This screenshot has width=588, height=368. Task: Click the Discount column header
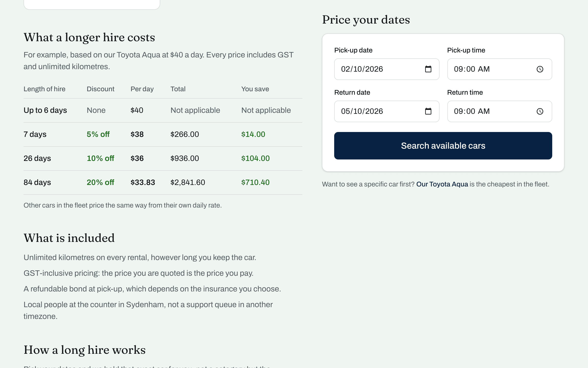[100, 89]
